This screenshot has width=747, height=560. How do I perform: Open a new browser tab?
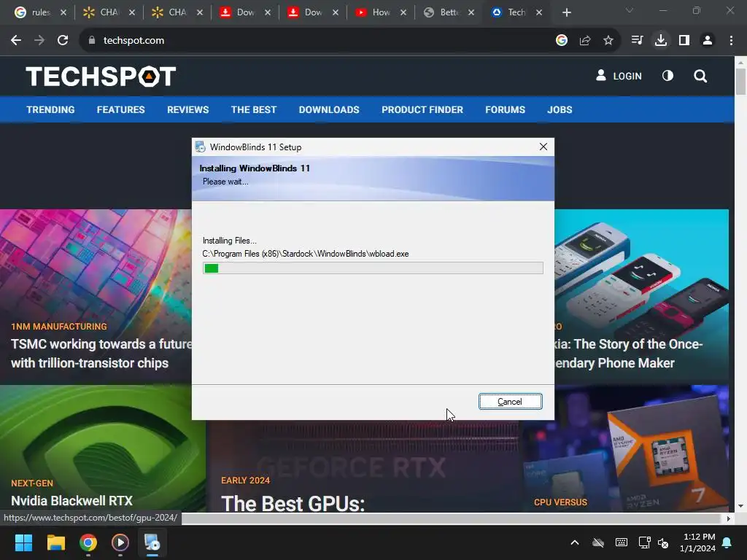click(566, 12)
